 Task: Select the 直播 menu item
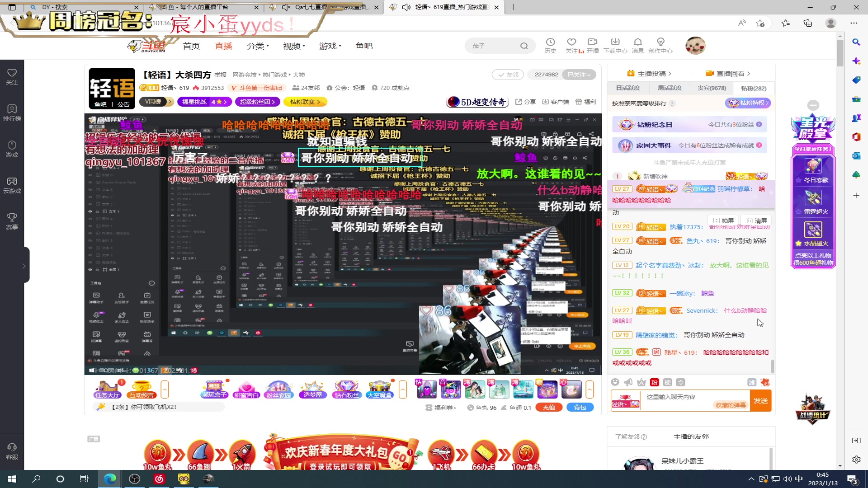(x=223, y=46)
